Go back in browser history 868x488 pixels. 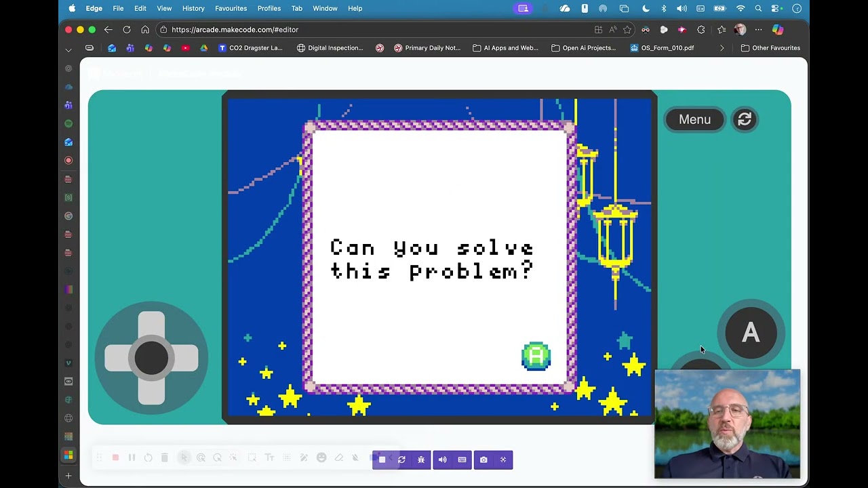click(108, 30)
